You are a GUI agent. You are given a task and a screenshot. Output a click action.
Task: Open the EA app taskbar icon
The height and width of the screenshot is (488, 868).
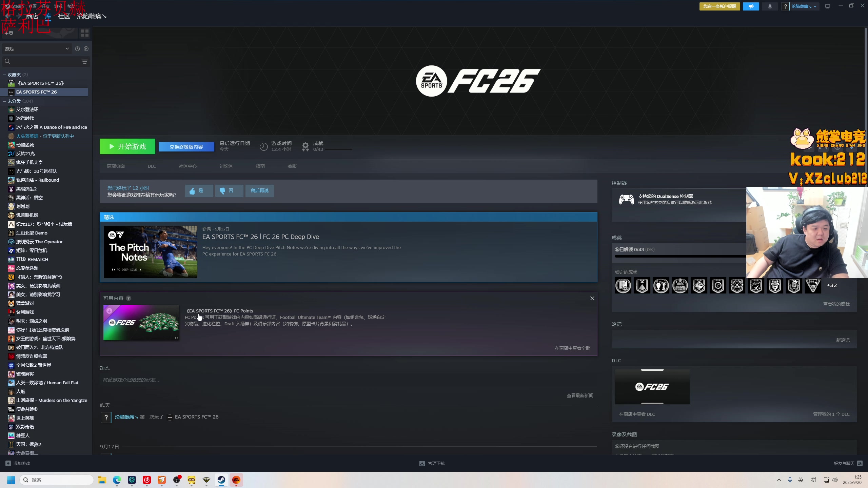point(236,480)
